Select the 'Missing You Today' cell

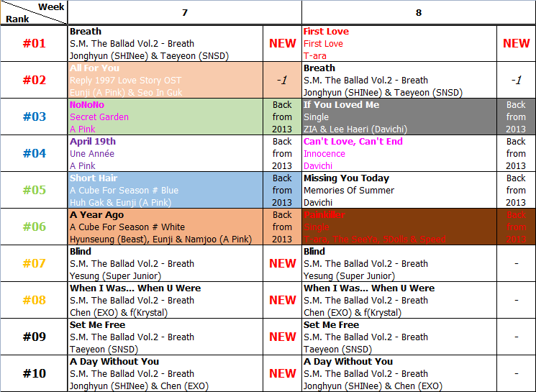(399, 190)
